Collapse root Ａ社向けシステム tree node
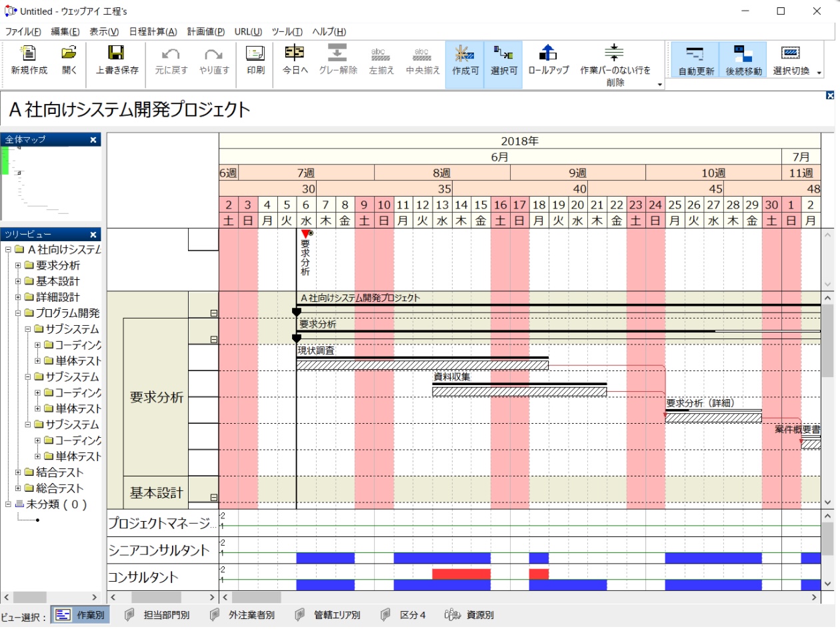This screenshot has width=840, height=631. coord(9,250)
